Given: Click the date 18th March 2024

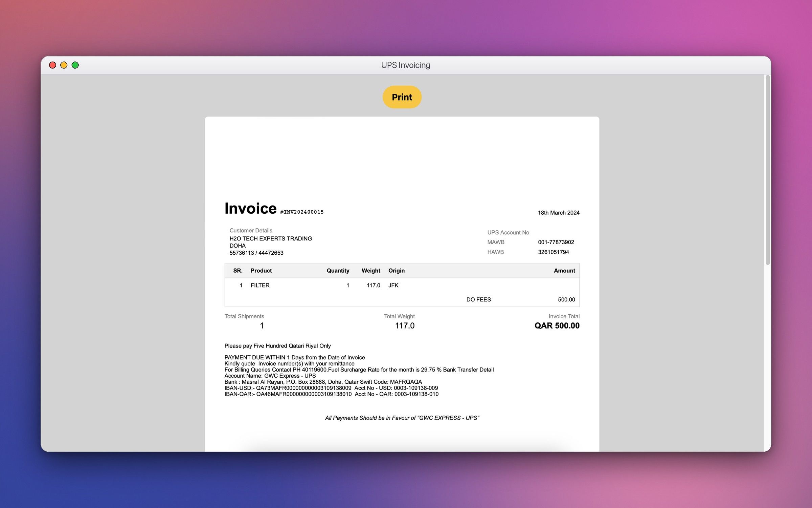Looking at the screenshot, I should click(x=559, y=213).
